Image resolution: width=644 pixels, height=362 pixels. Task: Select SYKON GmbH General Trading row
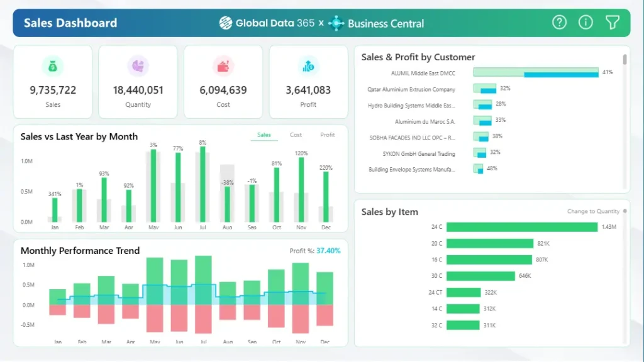coord(418,154)
